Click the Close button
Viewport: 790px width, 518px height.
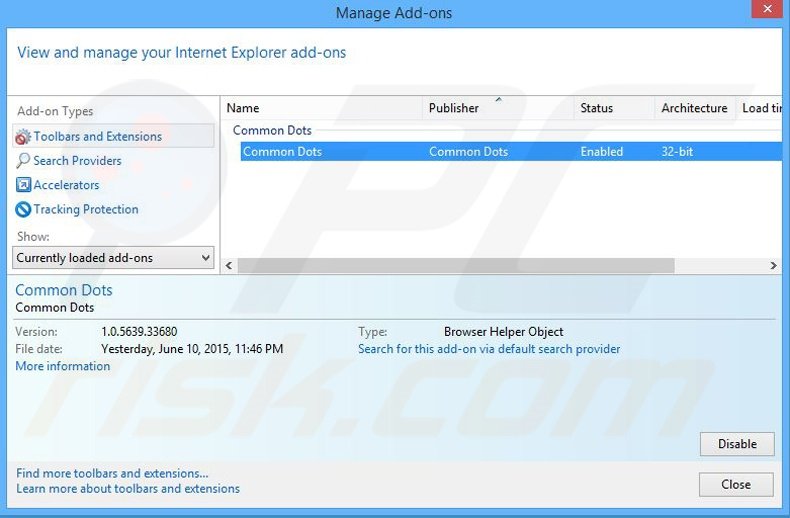[x=736, y=484]
